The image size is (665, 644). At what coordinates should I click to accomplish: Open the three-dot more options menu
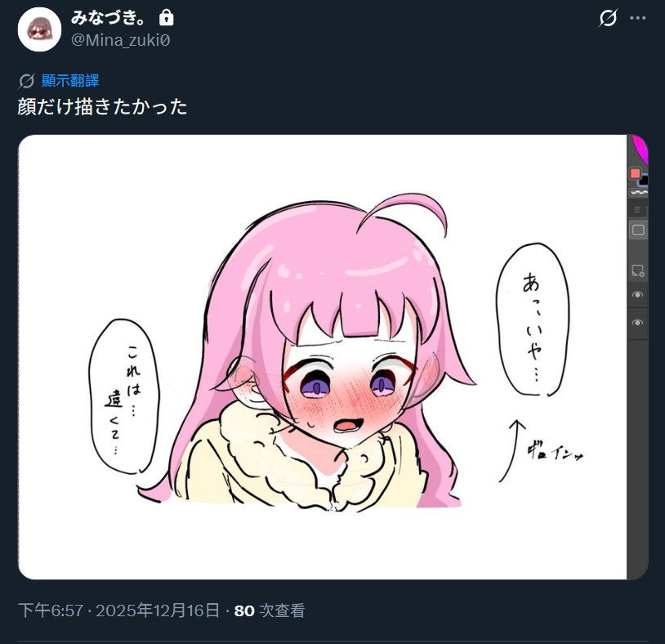tap(638, 18)
